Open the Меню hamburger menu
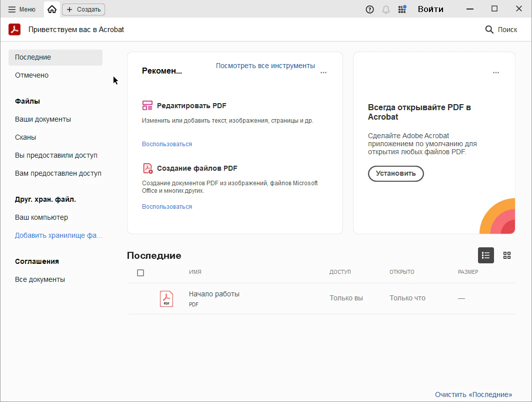 point(22,9)
